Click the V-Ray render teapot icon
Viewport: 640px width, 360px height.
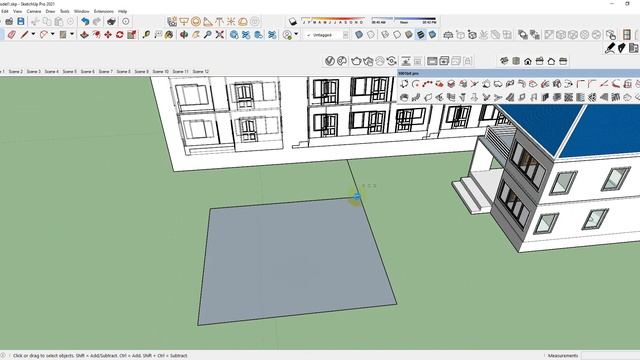356,61
